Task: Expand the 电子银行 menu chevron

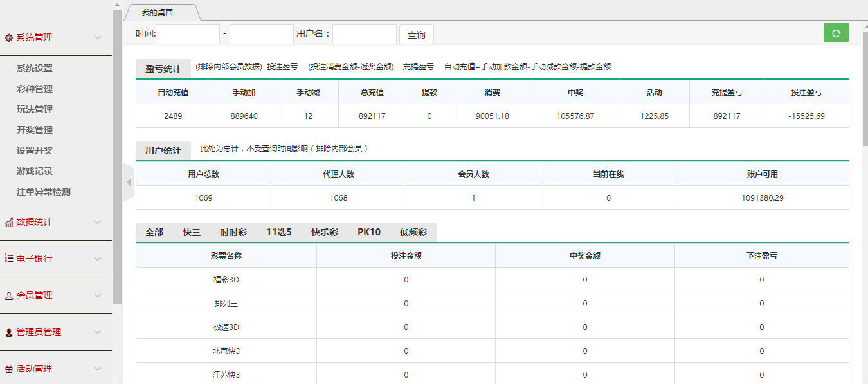Action: pyautogui.click(x=98, y=259)
